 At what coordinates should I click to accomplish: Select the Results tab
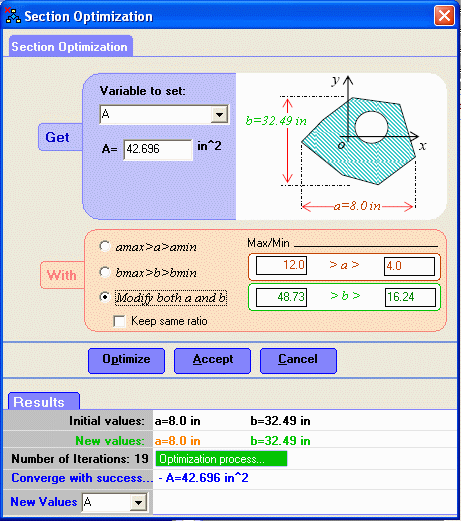point(44,401)
